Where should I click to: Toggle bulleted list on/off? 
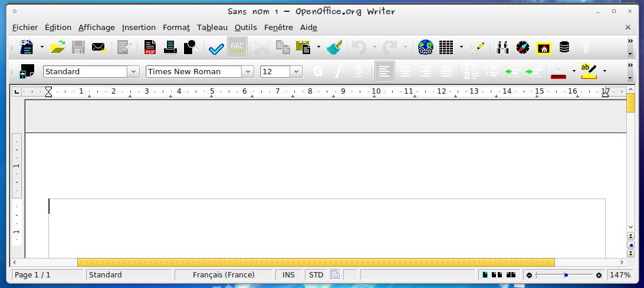[492, 71]
